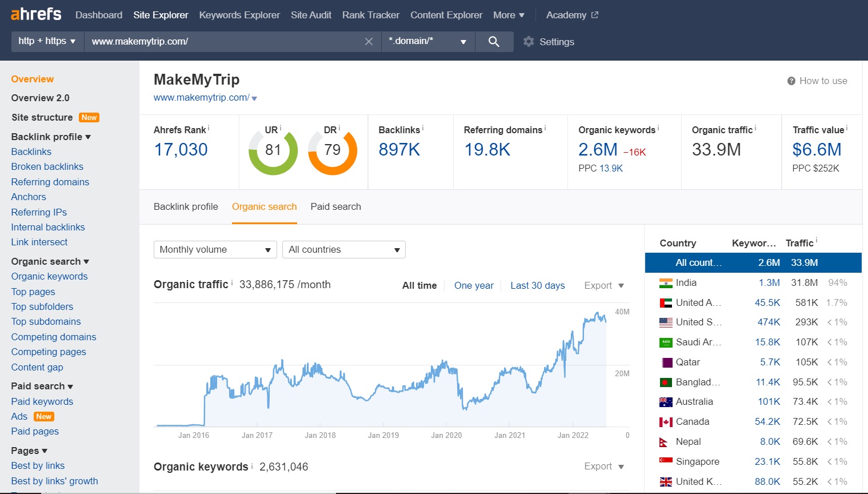868x494 pixels.
Task: Click the Qatar flag icon
Action: point(666,362)
